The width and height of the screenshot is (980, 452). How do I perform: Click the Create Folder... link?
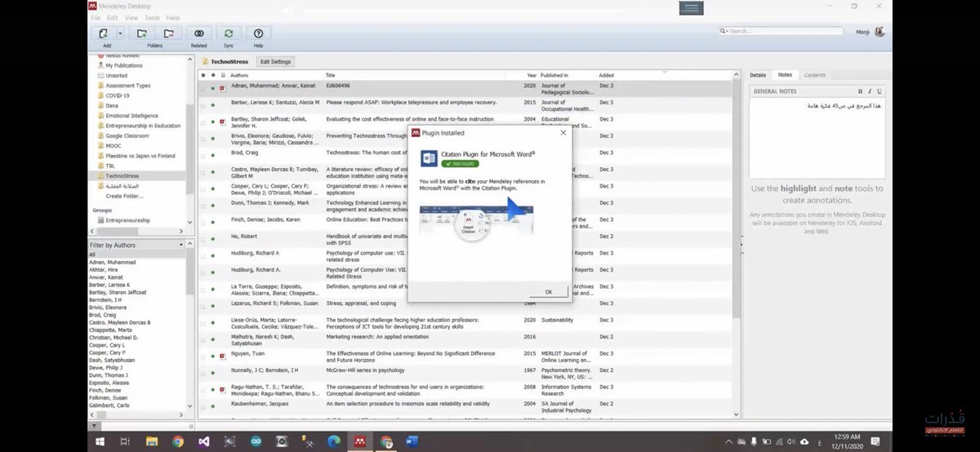click(x=125, y=196)
